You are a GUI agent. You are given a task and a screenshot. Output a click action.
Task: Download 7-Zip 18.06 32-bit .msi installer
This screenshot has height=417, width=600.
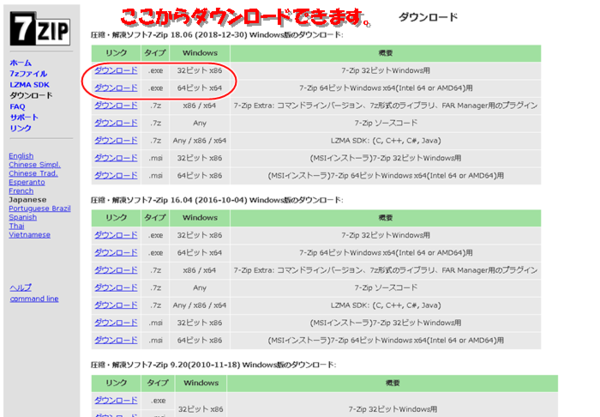click(x=116, y=158)
